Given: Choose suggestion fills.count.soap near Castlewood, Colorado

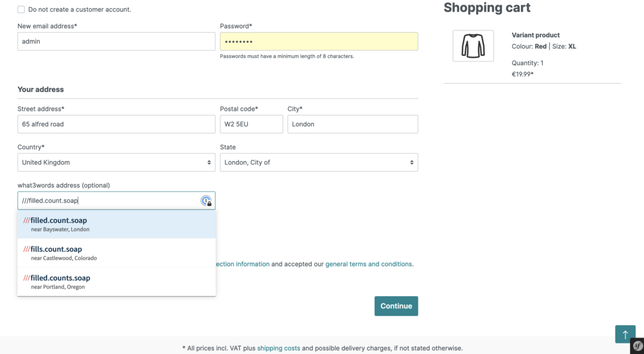Looking at the screenshot, I should pos(117,253).
